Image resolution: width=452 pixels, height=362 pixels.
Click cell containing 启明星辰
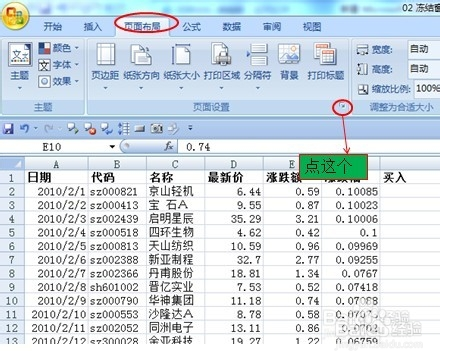(175, 219)
